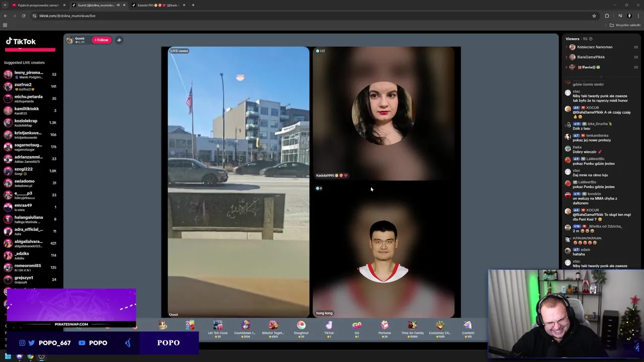Go back to the previous page
This screenshot has height=362, width=644.
(5, 16)
